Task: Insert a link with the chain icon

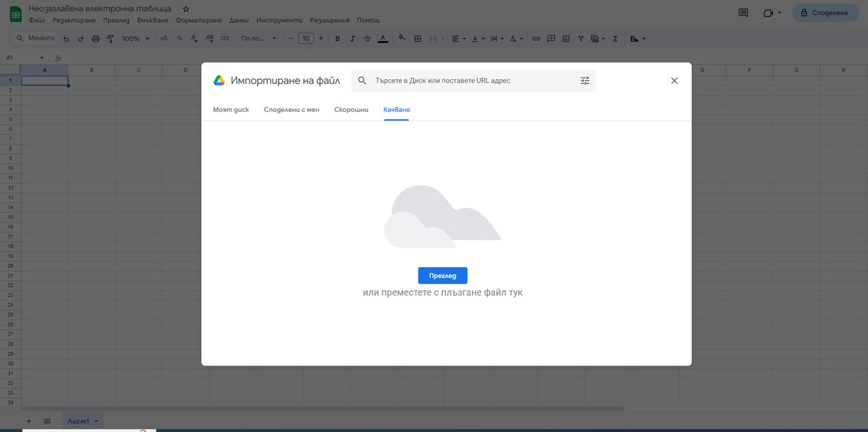Action: point(536,39)
